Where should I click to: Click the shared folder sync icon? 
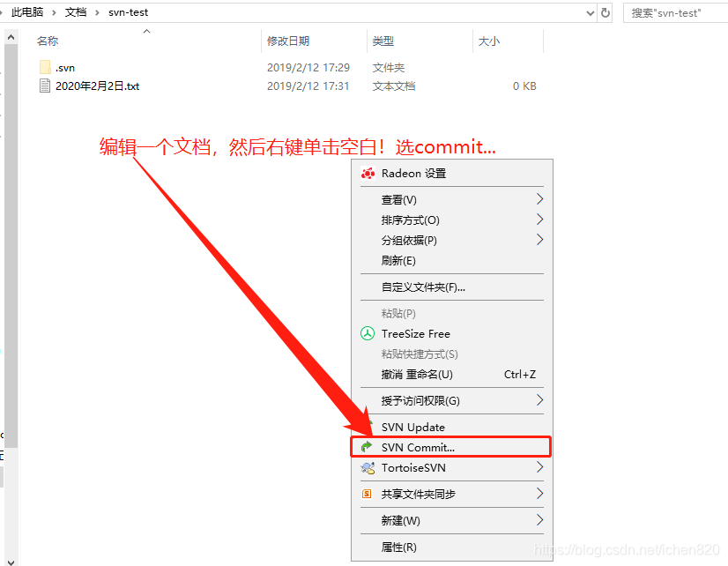click(x=367, y=494)
